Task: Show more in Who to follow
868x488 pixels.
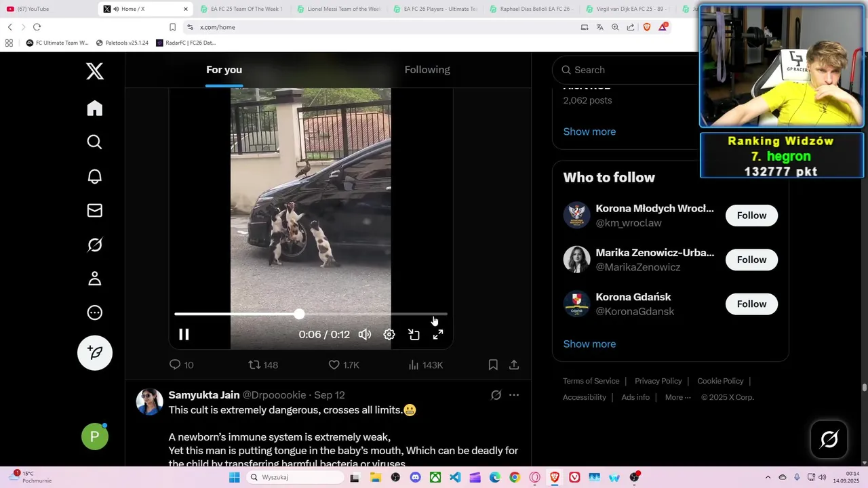Action: tap(589, 344)
